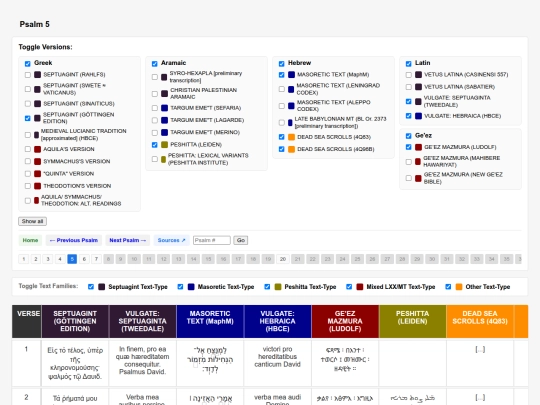
Task: Toggle Septuagint Text-Type family checkbox
Action: tap(91, 287)
